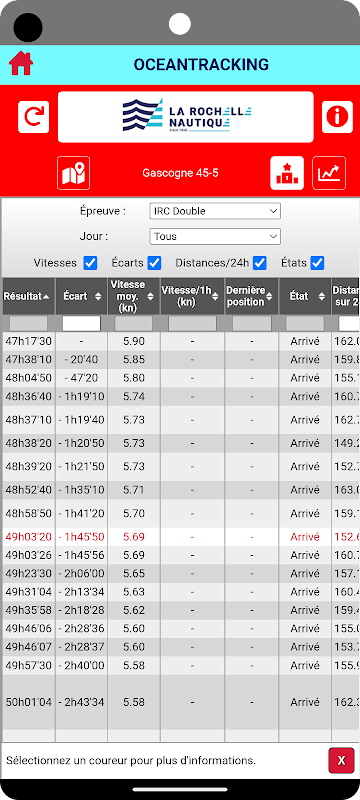The height and width of the screenshot is (800, 360).
Task: Click the Écart column filter field
Action: (x=81, y=323)
